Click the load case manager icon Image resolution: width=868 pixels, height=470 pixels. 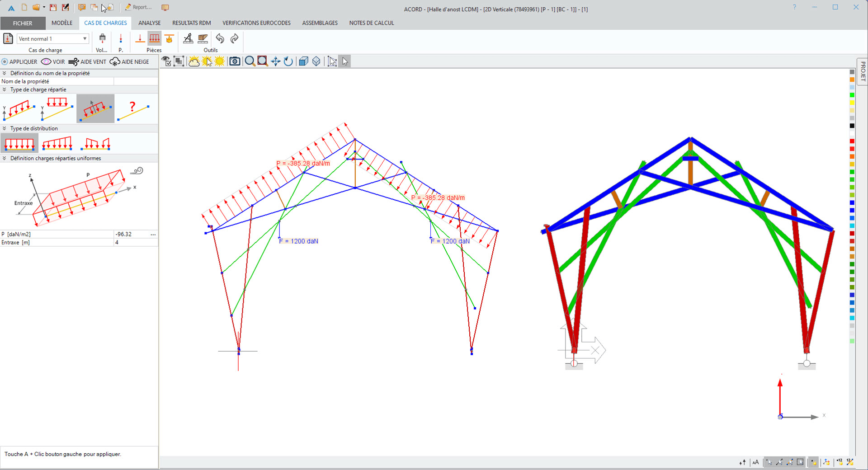pyautogui.click(x=8, y=38)
